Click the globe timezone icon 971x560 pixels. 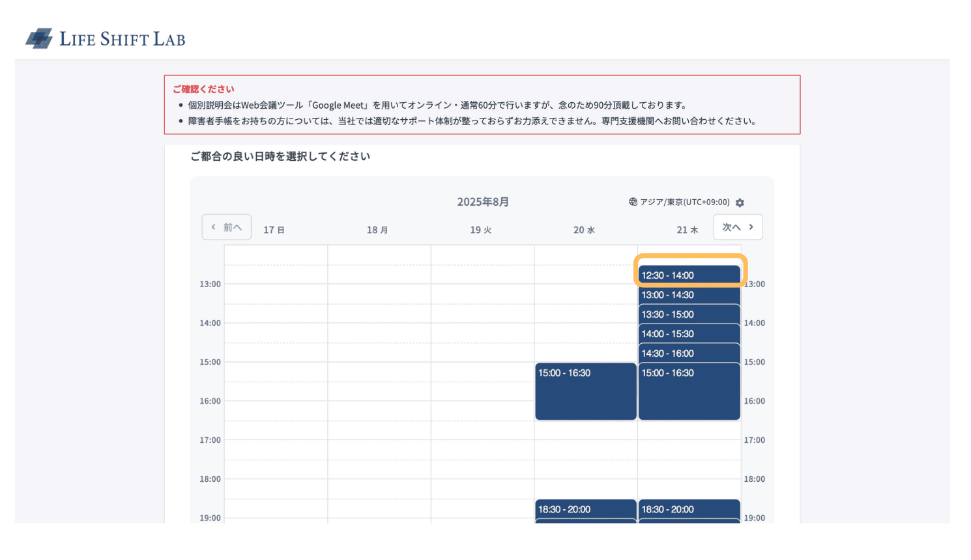coord(633,202)
